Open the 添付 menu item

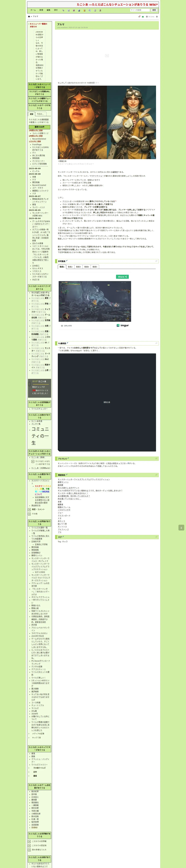[56, 10]
